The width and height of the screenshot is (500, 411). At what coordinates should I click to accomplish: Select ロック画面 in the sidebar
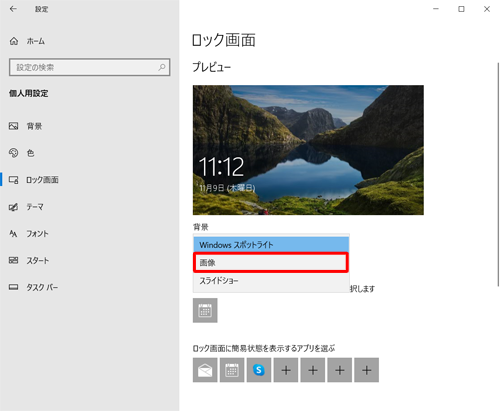(x=42, y=180)
